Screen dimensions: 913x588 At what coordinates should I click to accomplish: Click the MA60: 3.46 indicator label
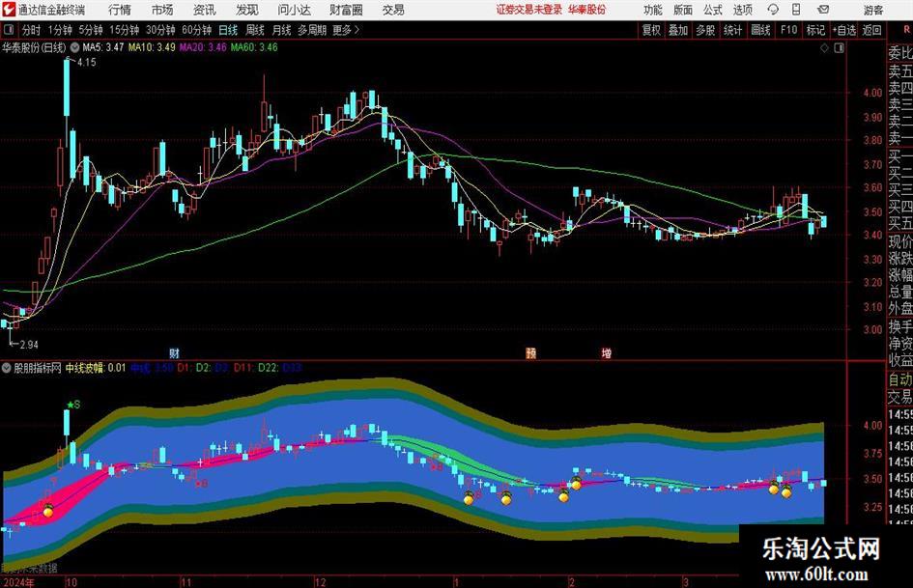(x=254, y=47)
